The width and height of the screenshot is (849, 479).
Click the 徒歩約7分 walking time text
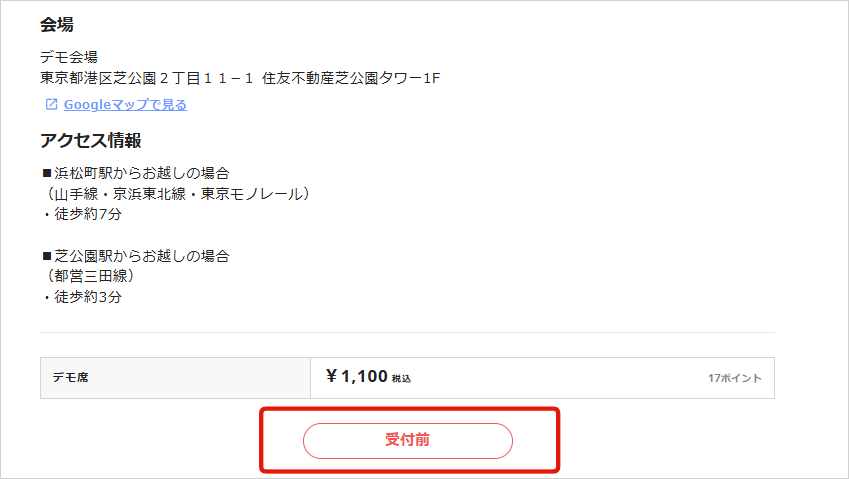(x=82, y=214)
